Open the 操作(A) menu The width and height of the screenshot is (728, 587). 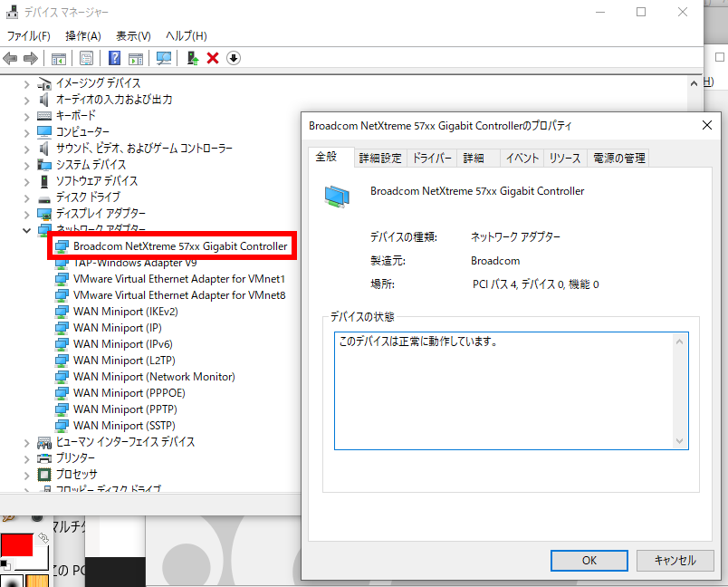[83, 35]
